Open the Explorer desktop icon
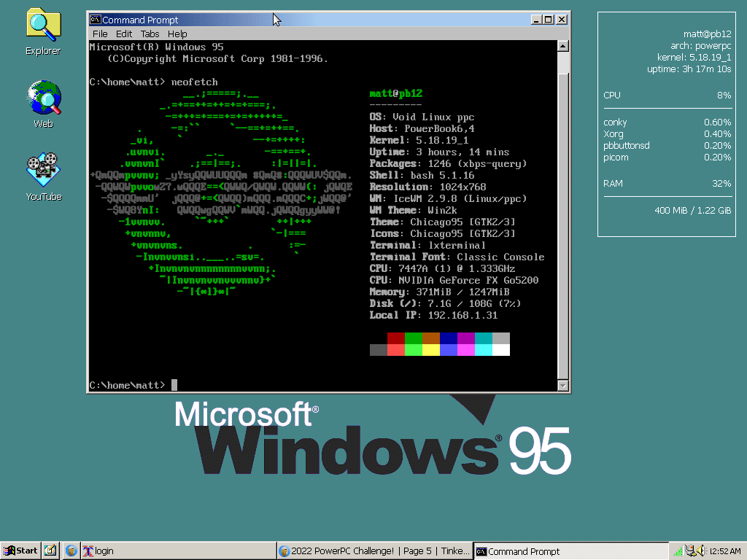 coord(43,32)
